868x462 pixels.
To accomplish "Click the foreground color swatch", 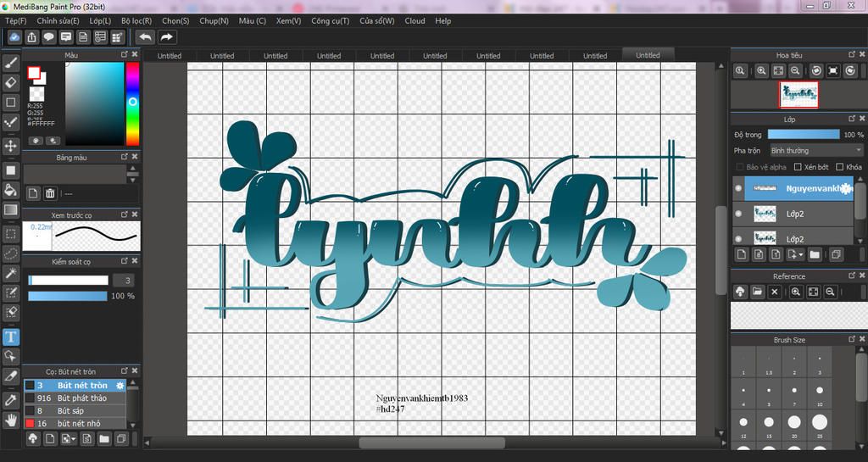I will point(34,73).
